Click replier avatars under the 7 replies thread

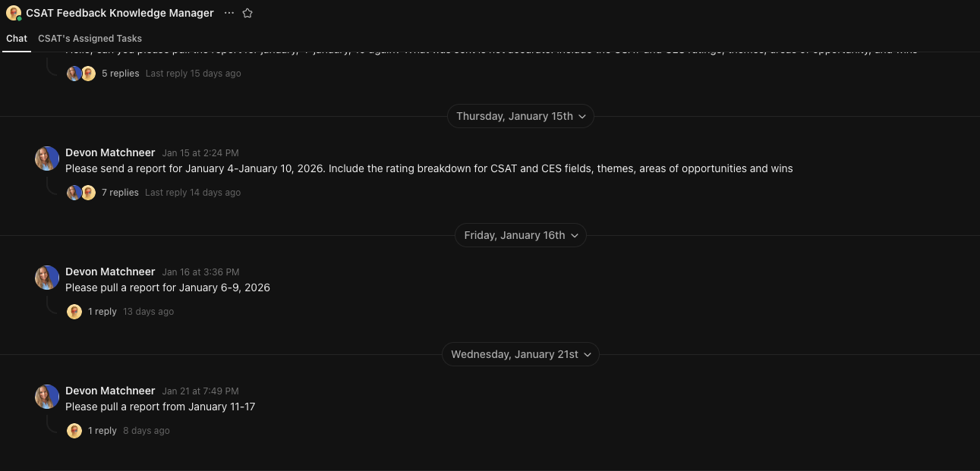click(x=81, y=193)
